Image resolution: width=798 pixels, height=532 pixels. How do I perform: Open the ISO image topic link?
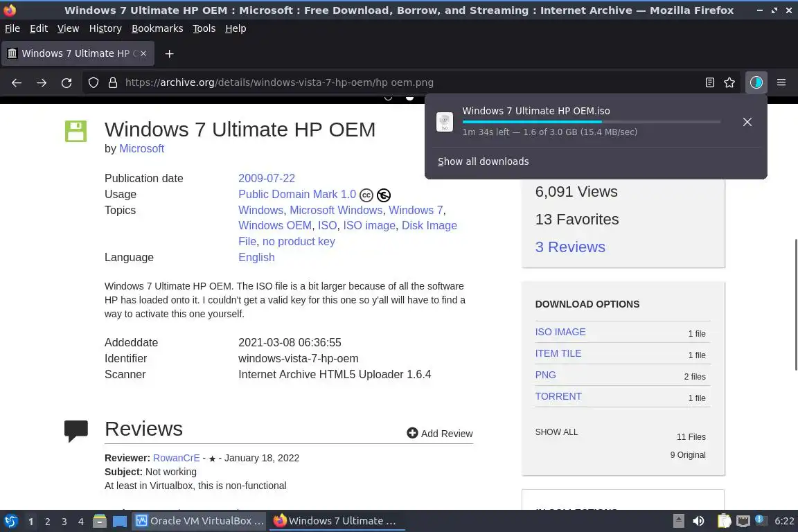[369, 225]
